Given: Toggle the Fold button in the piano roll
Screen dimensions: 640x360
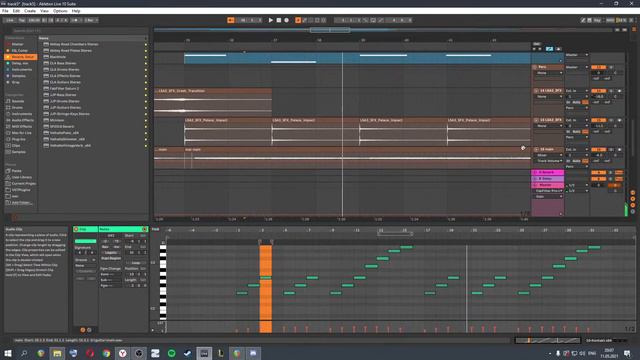Looking at the screenshot, I should coord(156,229).
